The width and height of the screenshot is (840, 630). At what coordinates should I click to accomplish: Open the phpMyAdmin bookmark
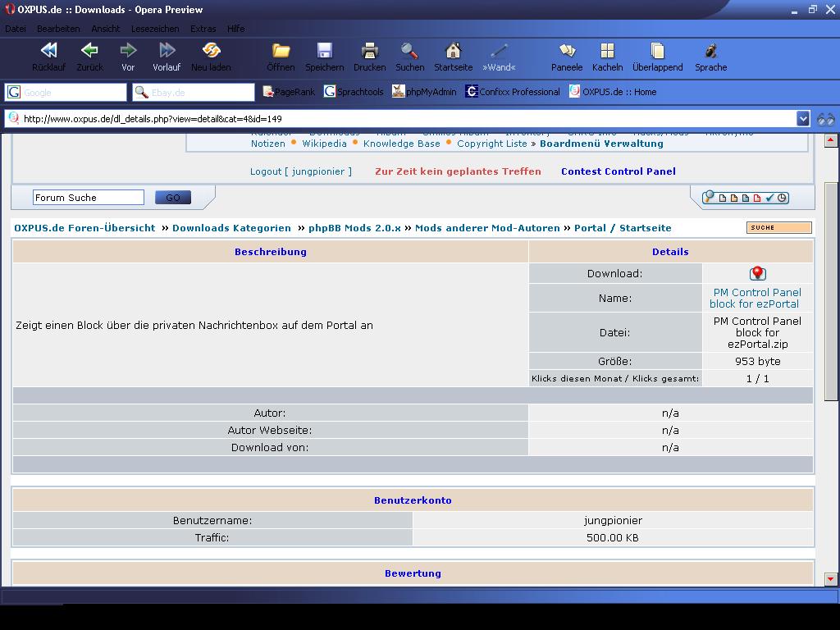tap(424, 92)
